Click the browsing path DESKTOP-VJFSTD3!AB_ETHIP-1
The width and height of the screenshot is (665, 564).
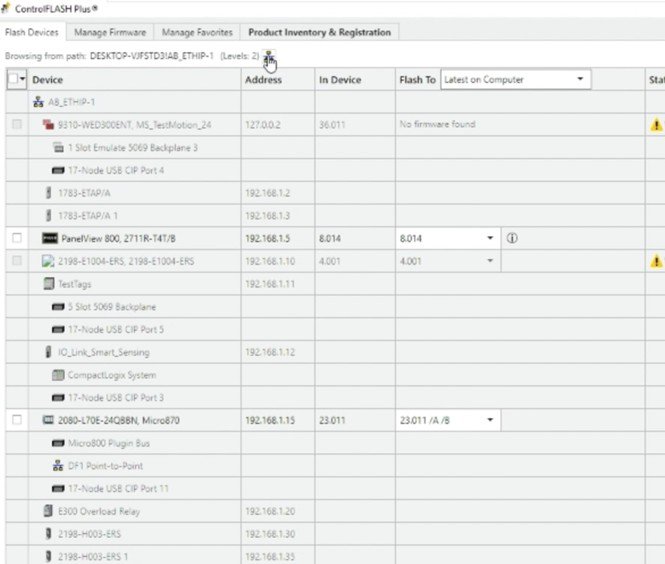(152, 56)
